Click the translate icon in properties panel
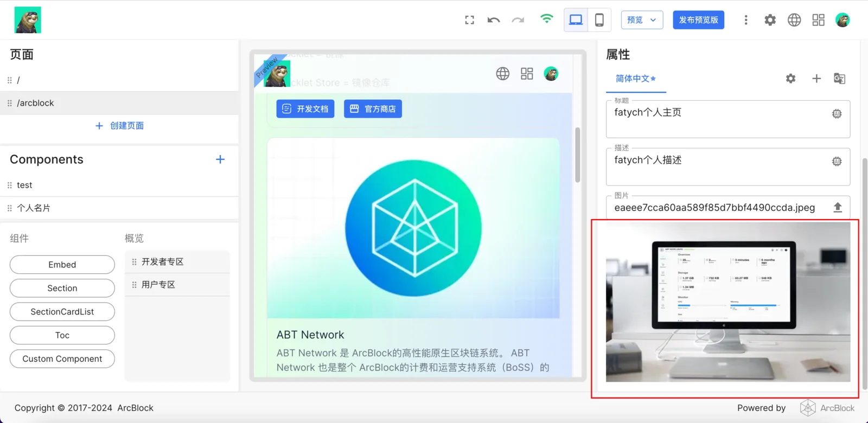 pyautogui.click(x=839, y=79)
